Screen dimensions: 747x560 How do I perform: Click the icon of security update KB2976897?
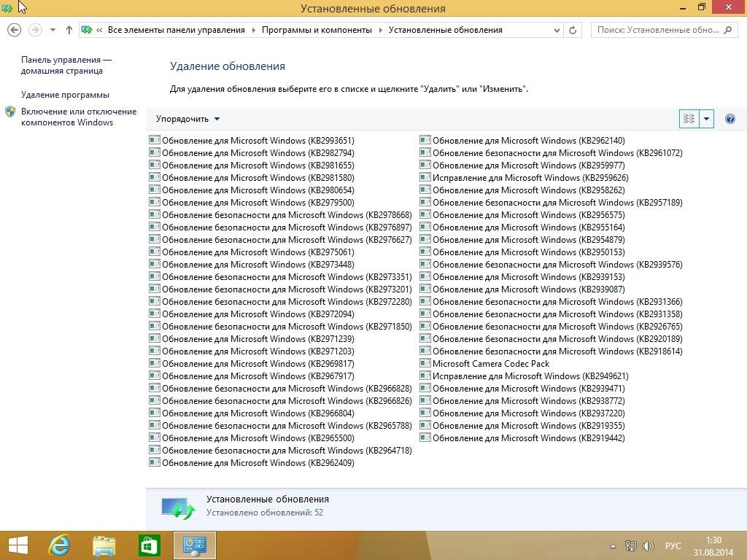(155, 227)
